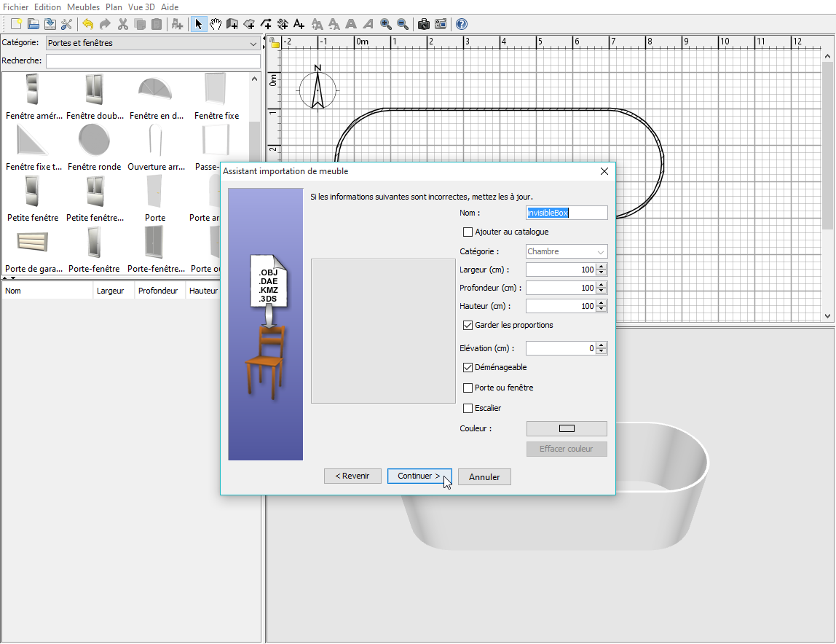836x644 pixels.
Task: Increase Élévation with the up spinner arrow
Action: point(602,345)
